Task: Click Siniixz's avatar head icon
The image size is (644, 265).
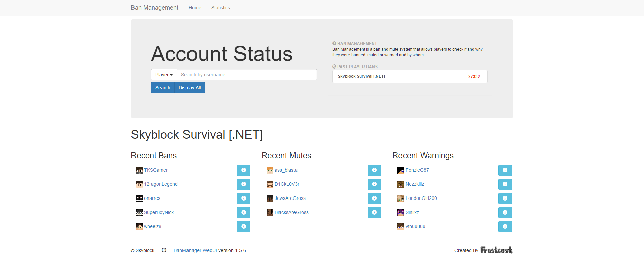Action: [x=401, y=213]
